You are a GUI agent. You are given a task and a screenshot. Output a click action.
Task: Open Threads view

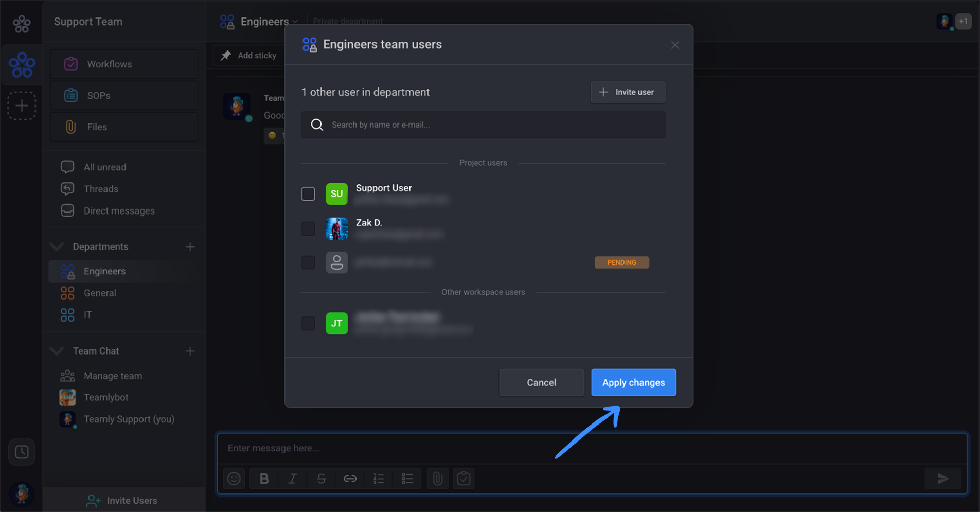coord(101,189)
